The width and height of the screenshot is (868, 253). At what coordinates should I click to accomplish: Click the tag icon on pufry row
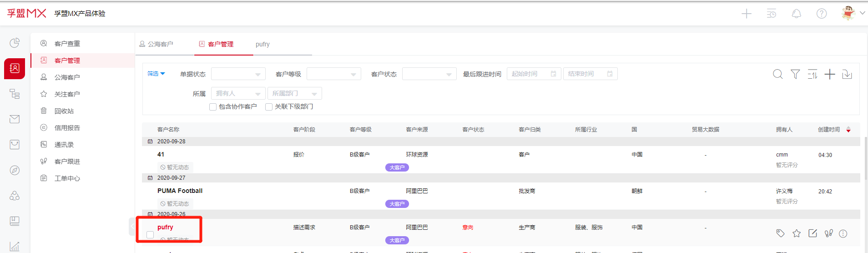click(780, 233)
